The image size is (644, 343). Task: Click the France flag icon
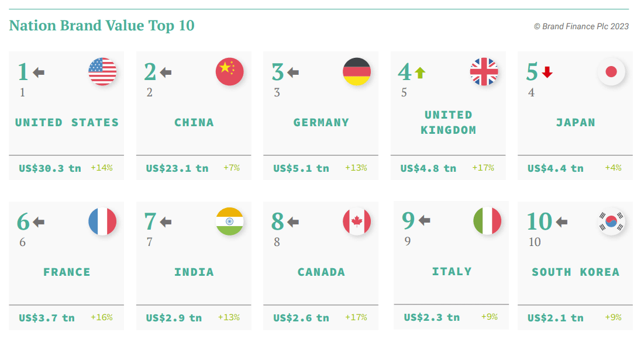tap(102, 222)
